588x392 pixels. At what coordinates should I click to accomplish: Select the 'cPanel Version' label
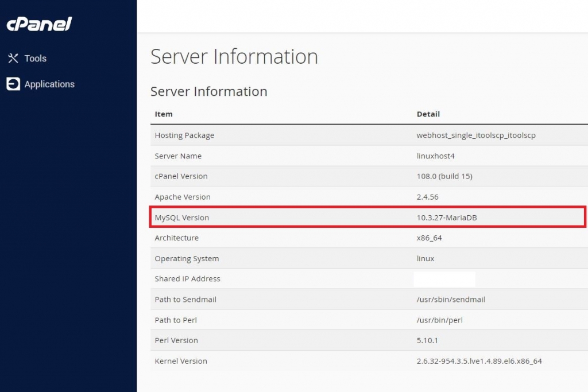click(x=181, y=176)
